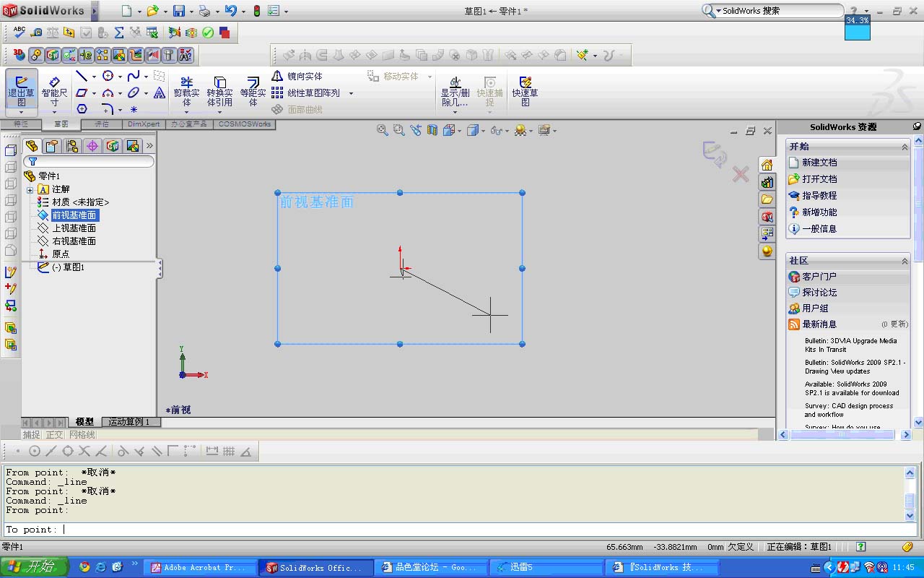Click the Undo arrow icon
Screen dimensions: 924x578
[x=230, y=11]
